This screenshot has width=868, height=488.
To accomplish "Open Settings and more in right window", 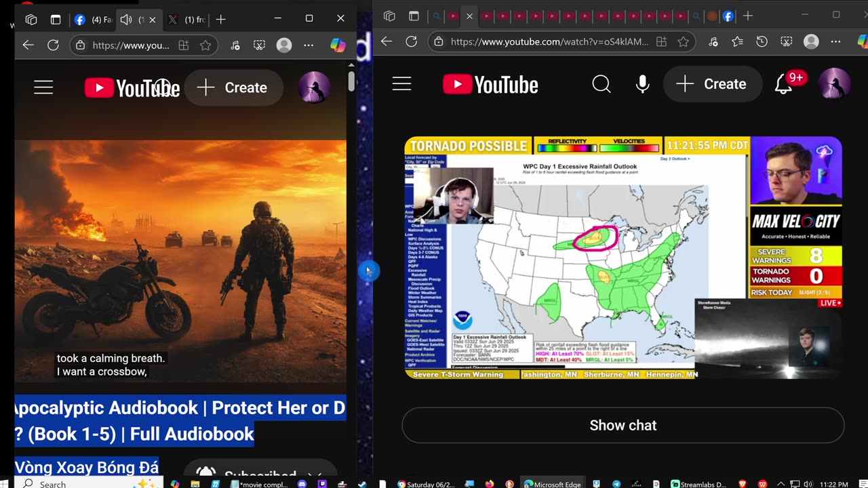I will point(835,41).
